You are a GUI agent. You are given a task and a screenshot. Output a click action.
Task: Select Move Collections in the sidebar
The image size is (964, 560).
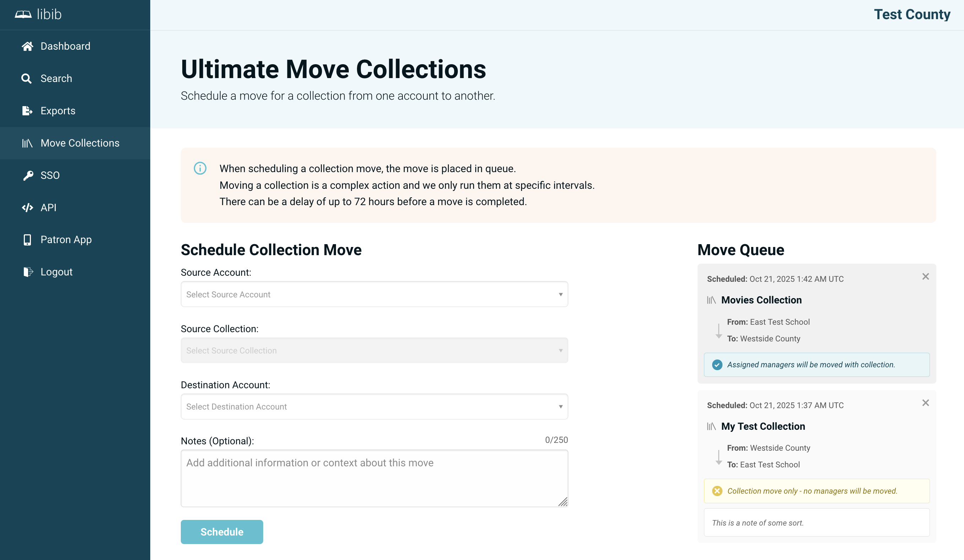(75, 143)
